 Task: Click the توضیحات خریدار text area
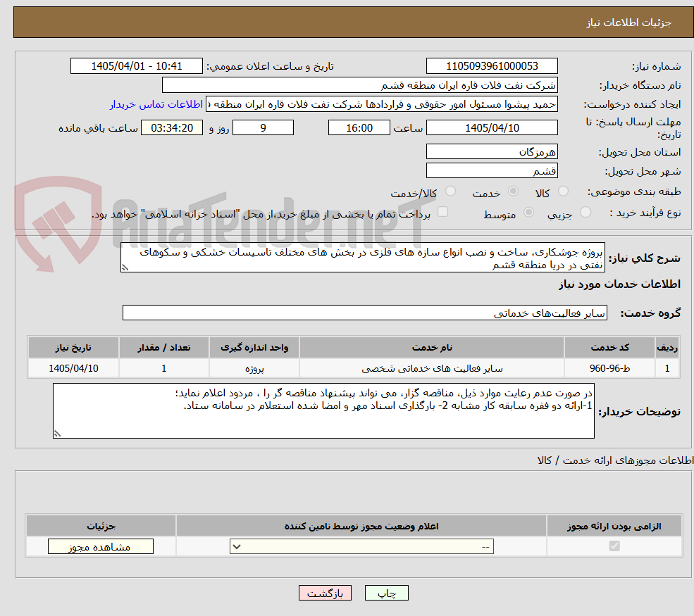pos(323,411)
